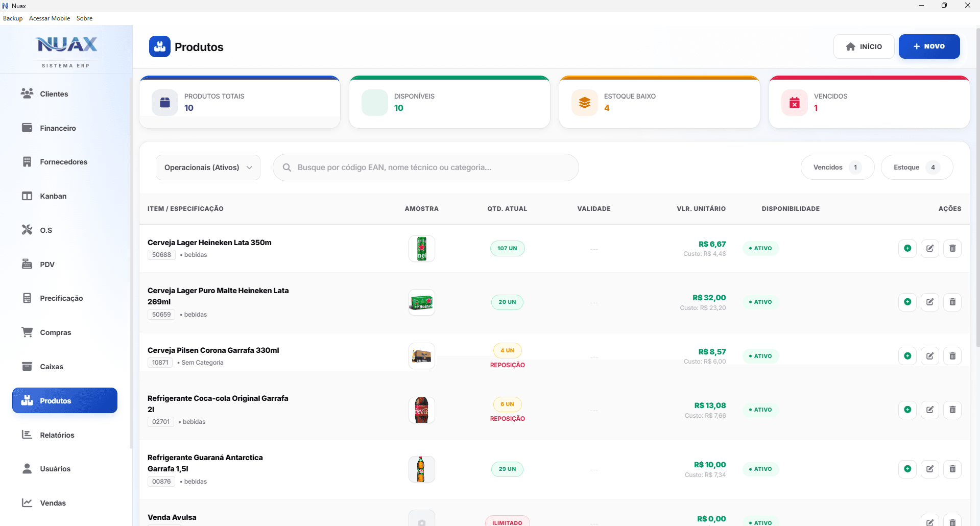Open the Clientes section in sidebar
The width and height of the screenshot is (980, 526).
pos(65,94)
